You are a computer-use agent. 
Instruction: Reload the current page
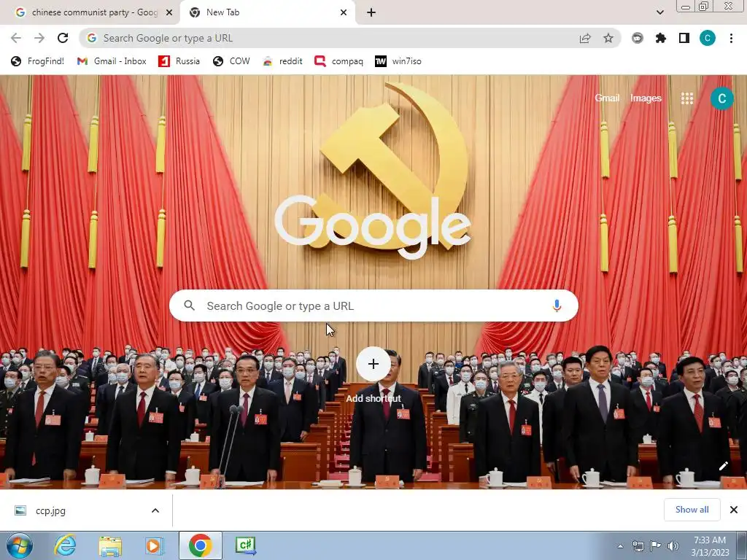pos(63,38)
